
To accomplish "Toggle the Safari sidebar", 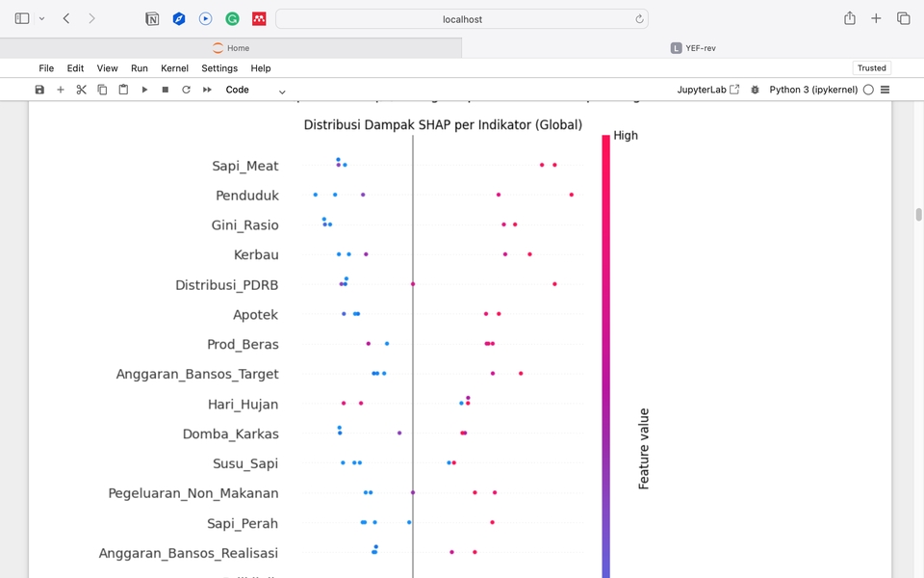I will coord(22,18).
